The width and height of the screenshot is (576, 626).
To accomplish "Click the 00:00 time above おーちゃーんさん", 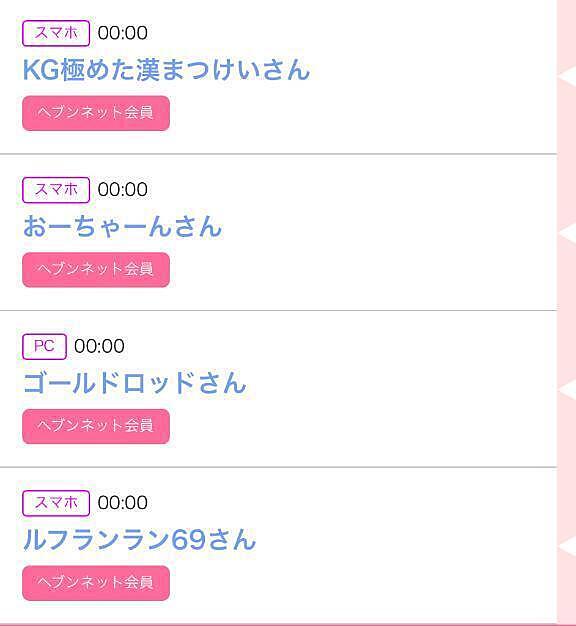I will pyautogui.click(x=123, y=190).
